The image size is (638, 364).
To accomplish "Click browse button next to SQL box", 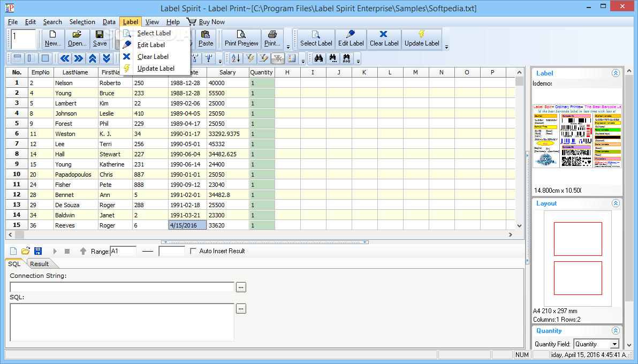I will 241,309.
